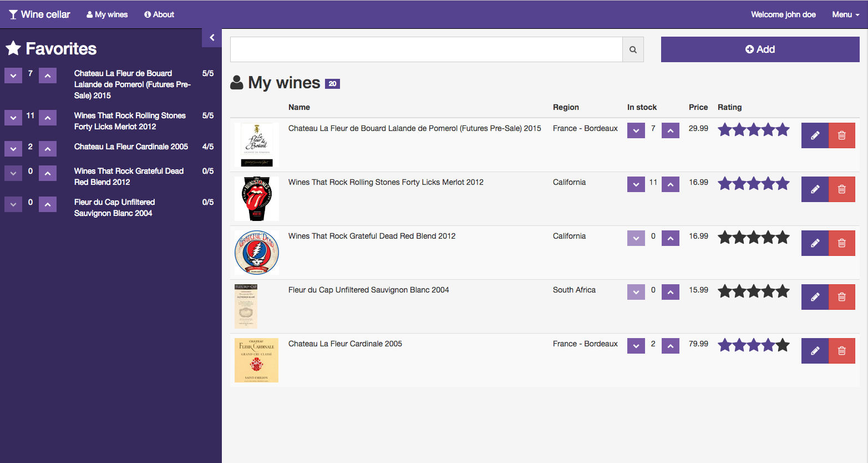Image resolution: width=868 pixels, height=463 pixels.
Task: Select Wines That Rock Rolling Stones in Favorites
Action: pos(130,121)
